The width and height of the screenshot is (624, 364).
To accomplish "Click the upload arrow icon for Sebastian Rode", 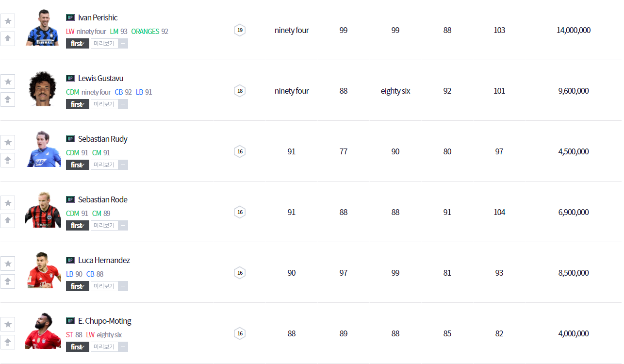I will pos(8,221).
